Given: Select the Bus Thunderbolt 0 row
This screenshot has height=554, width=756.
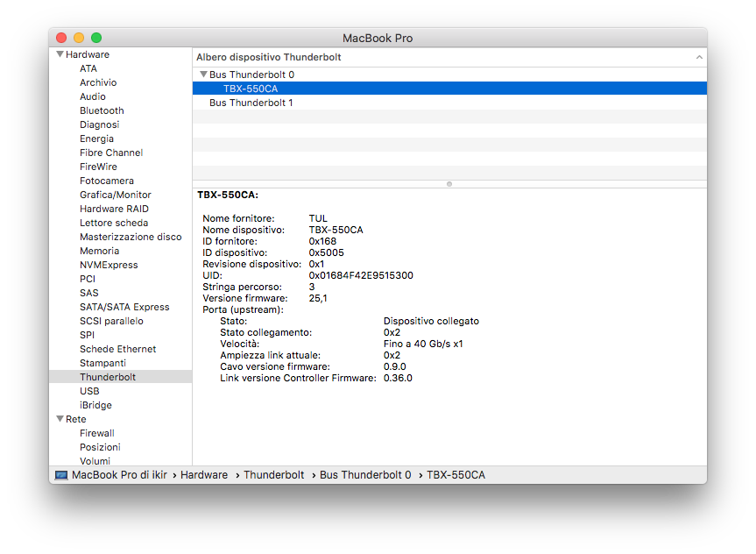Looking at the screenshot, I should click(x=449, y=75).
